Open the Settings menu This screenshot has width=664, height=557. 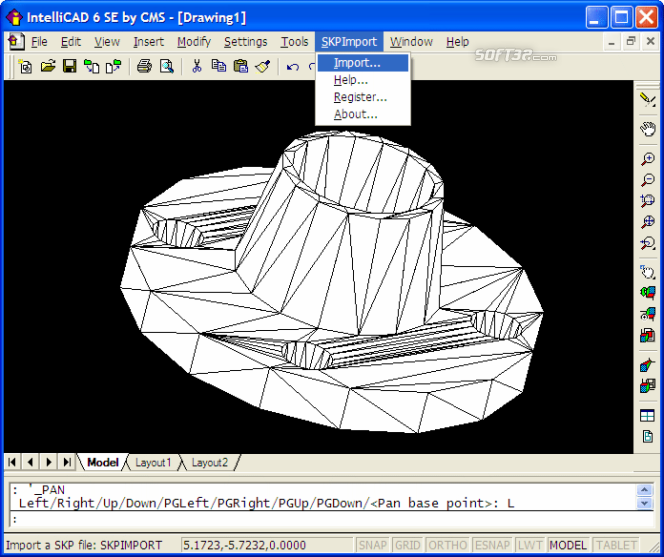(x=246, y=42)
